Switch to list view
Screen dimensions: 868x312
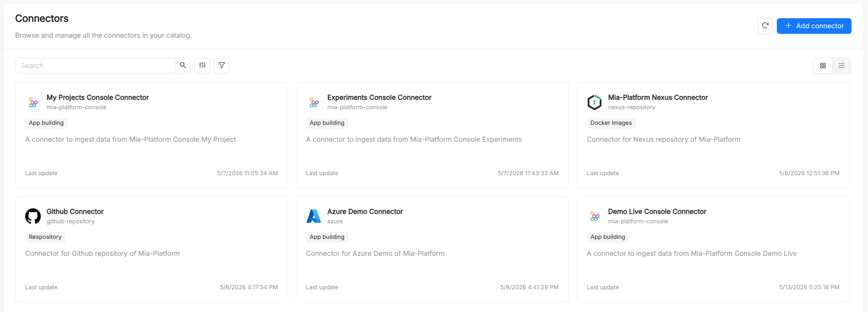point(841,66)
